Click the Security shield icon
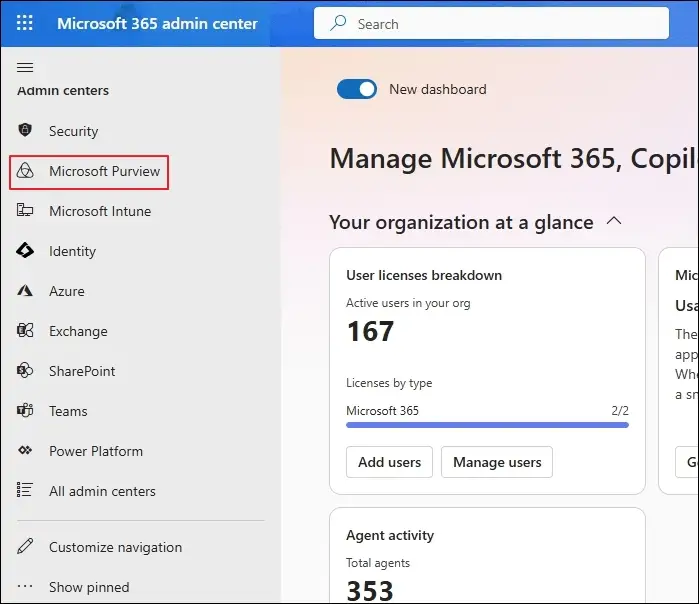The height and width of the screenshot is (604, 699). click(x=25, y=130)
